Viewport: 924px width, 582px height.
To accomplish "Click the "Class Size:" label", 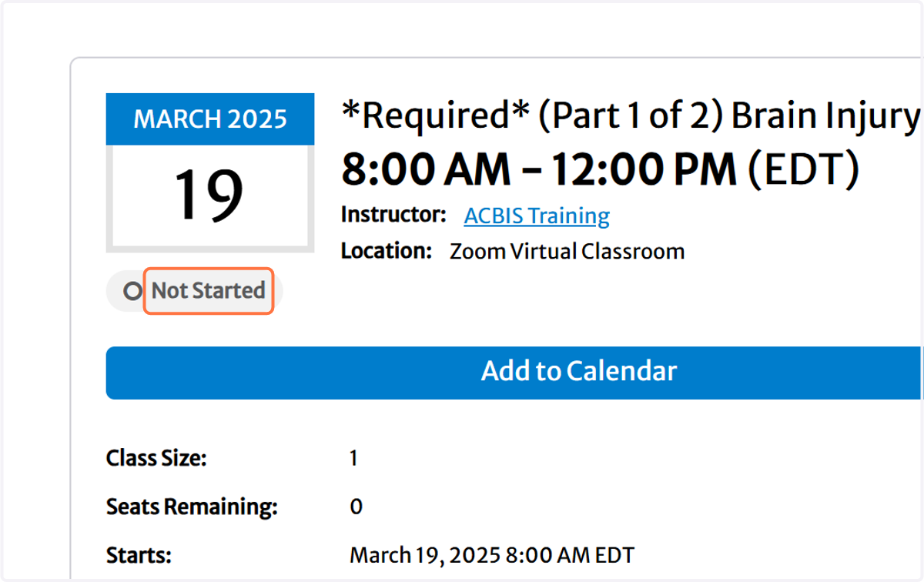I will tap(156, 460).
